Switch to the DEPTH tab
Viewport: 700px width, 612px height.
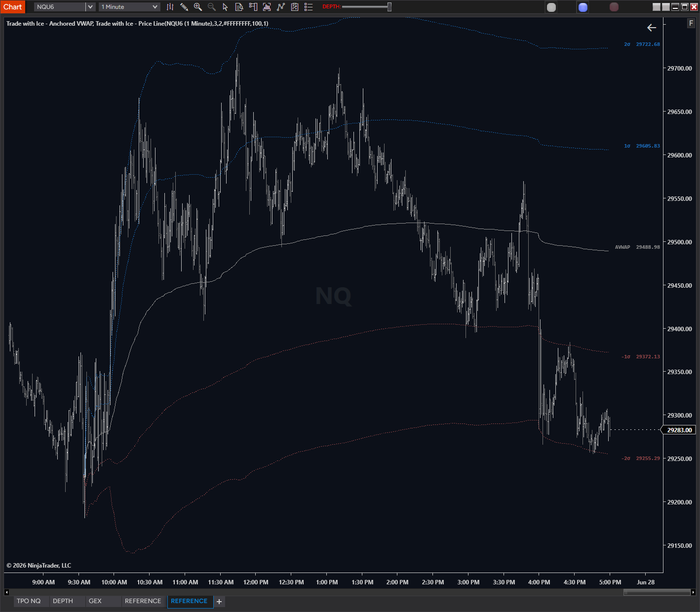pos(63,601)
